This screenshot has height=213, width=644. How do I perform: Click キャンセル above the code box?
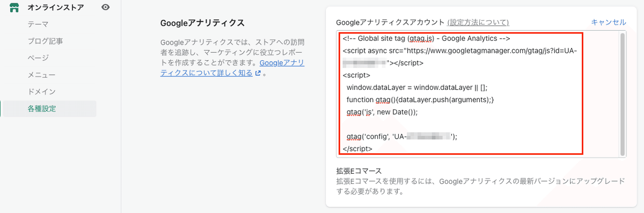tap(609, 22)
